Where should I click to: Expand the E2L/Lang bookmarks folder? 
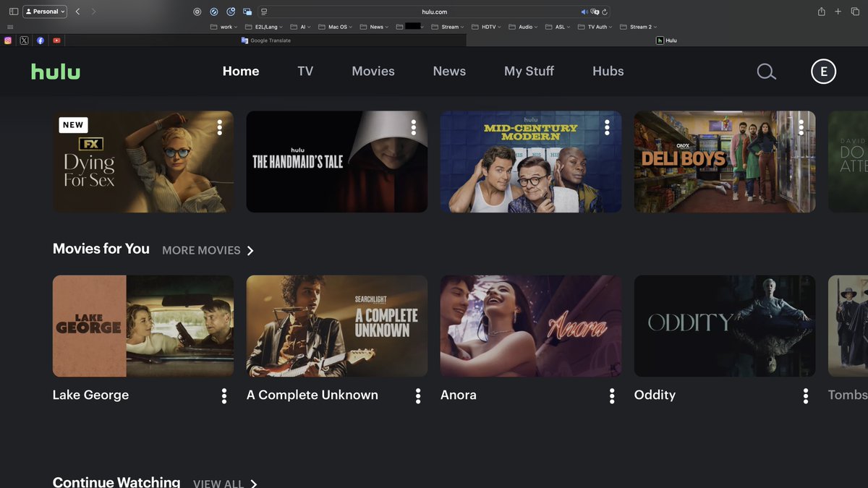[x=263, y=27]
